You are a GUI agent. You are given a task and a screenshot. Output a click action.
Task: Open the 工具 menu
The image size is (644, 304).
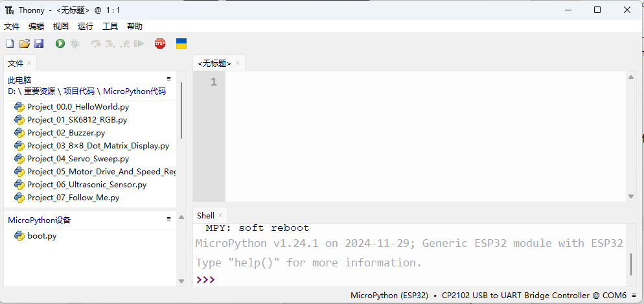click(x=110, y=27)
